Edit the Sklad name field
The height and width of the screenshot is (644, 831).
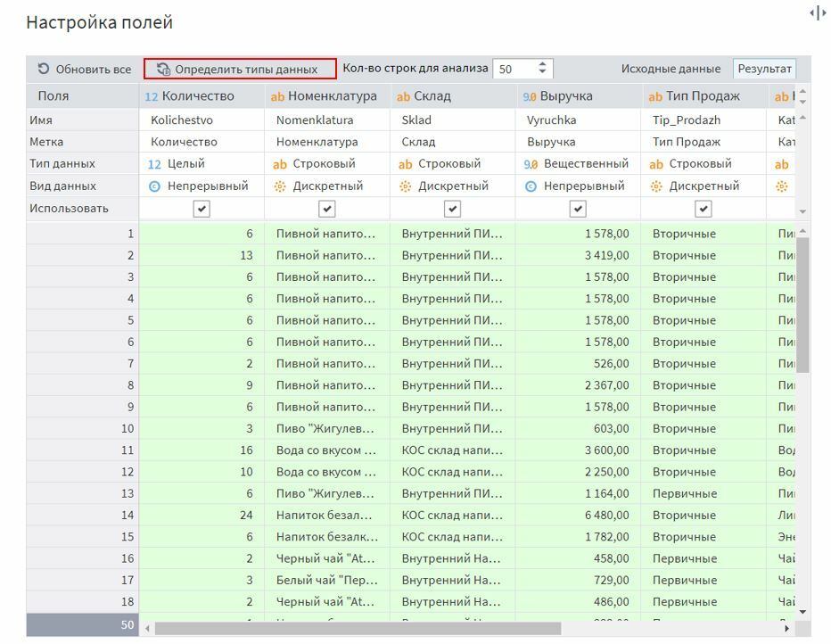(x=453, y=120)
